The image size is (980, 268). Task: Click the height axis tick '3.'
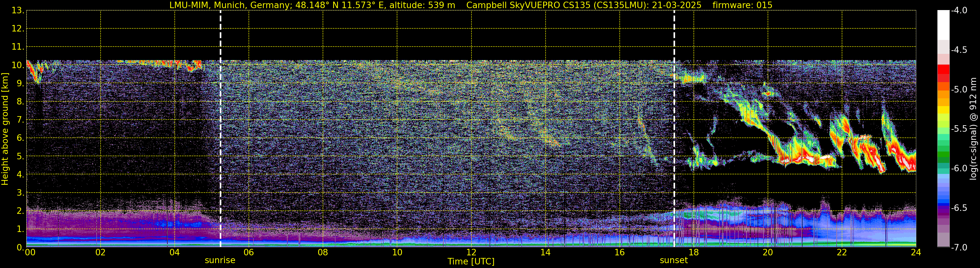[x=20, y=192]
